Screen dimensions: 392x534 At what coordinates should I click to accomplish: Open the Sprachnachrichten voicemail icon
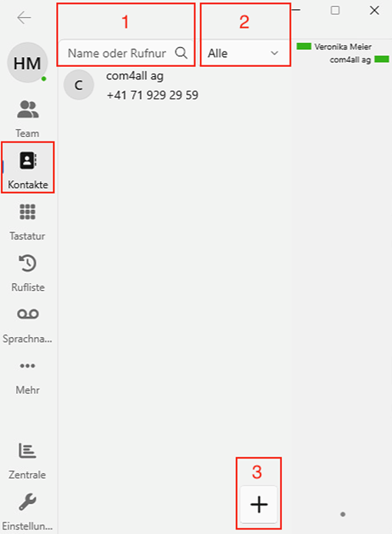(28, 314)
